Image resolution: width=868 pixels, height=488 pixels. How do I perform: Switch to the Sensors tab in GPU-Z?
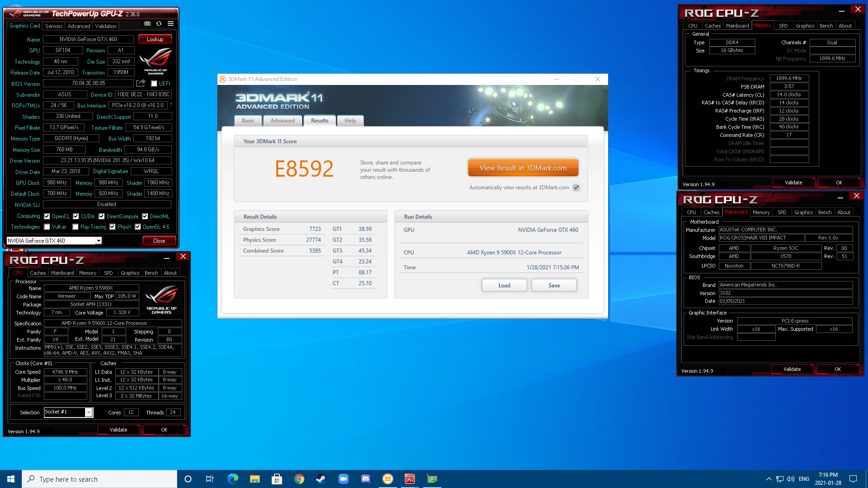pos(54,26)
